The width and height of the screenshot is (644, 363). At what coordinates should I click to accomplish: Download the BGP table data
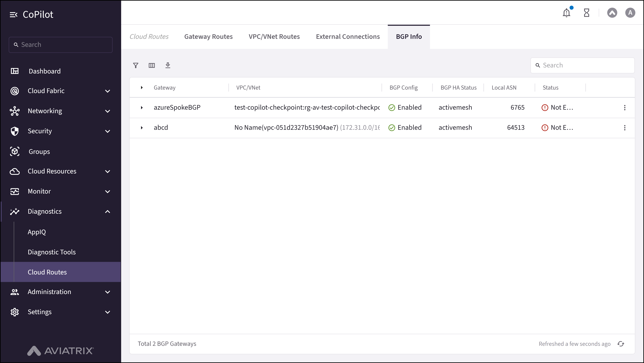[168, 65]
